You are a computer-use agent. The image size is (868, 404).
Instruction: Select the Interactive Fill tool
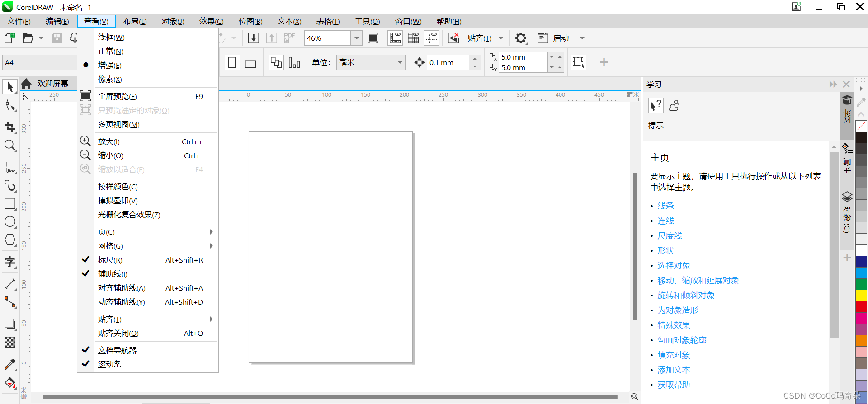[x=10, y=383]
